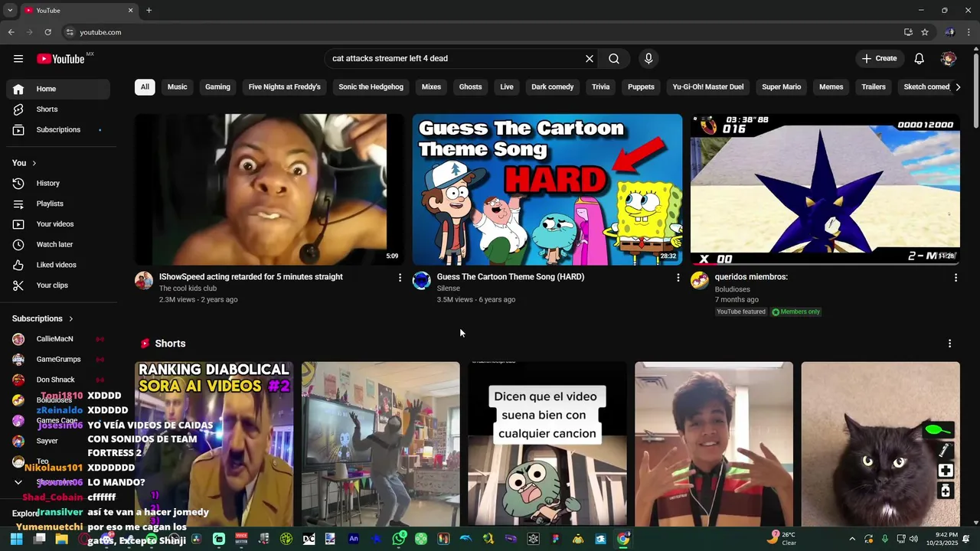The image size is (980, 551).
Task: Open Your clips in the sidebar
Action: click(x=58, y=285)
